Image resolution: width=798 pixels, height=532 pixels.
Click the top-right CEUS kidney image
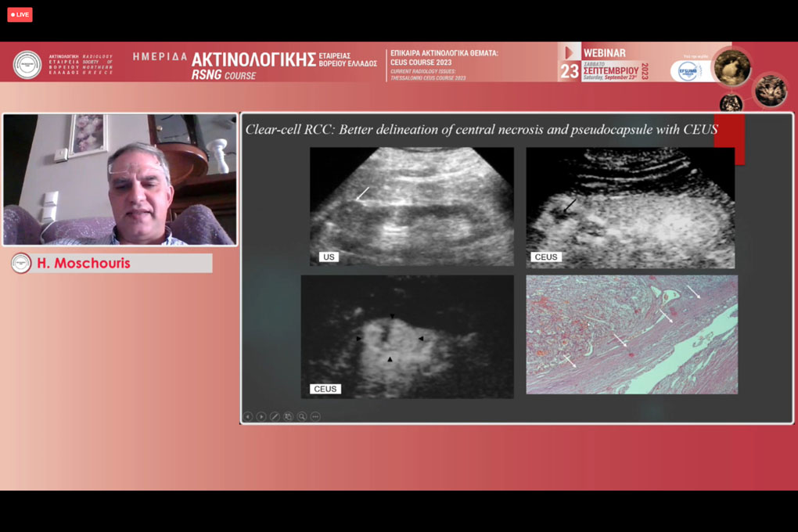[631, 207]
